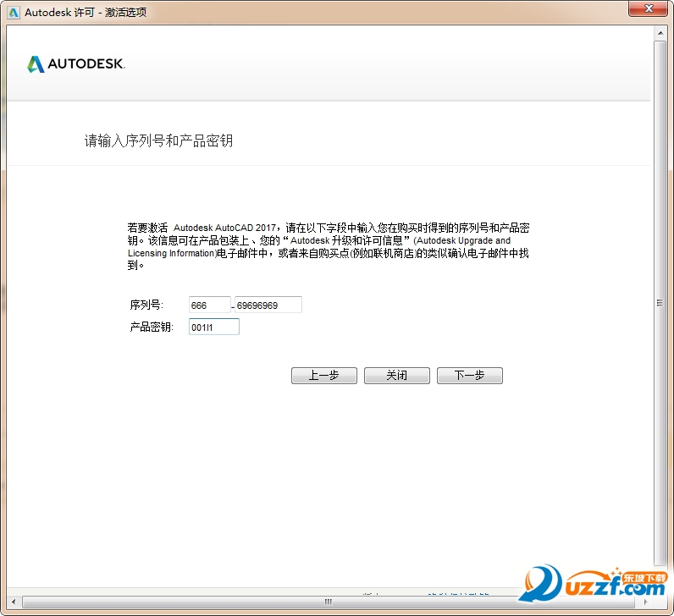This screenshot has height=616, width=674.
Task: Click the 上一步 (Previous) button
Action: point(324,376)
